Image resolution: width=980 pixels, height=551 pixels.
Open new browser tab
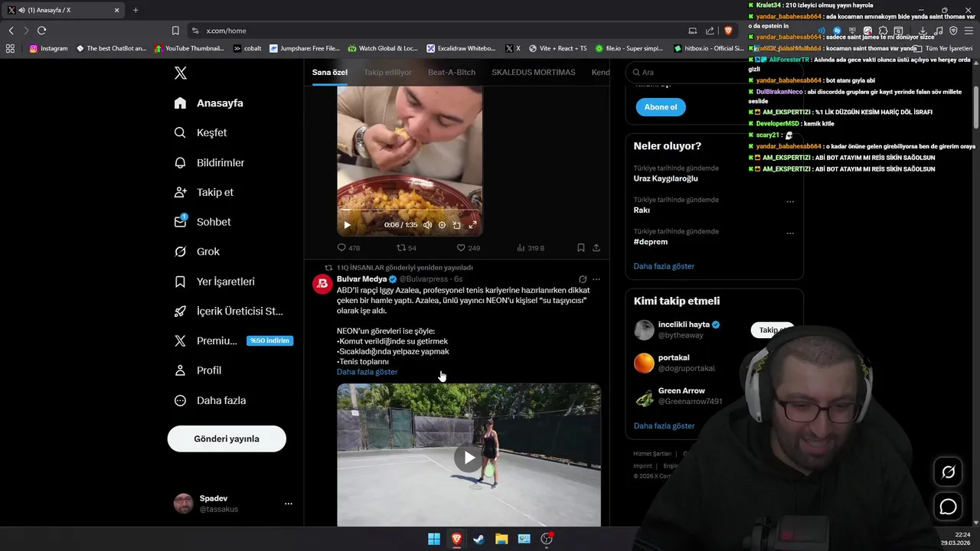click(x=136, y=10)
